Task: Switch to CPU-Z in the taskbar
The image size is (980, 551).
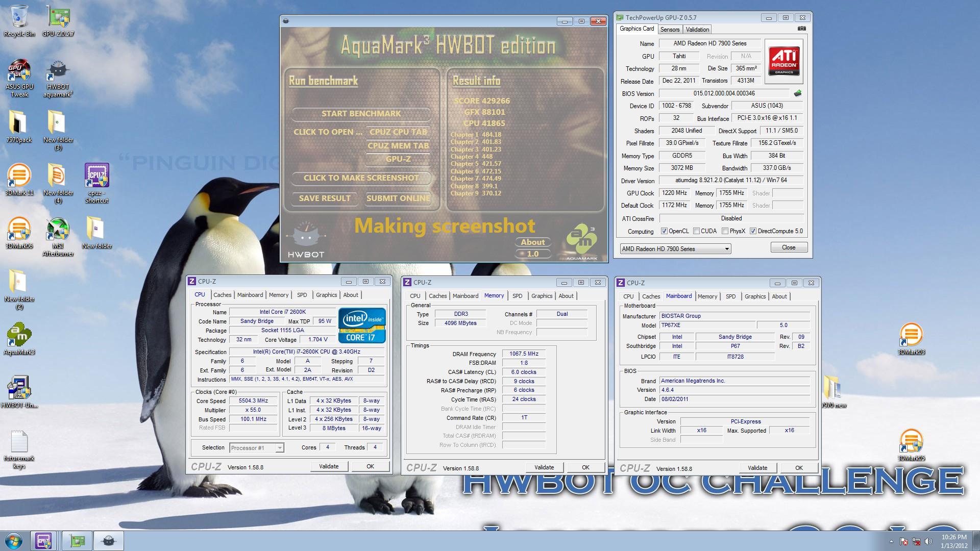Action: pos(43,541)
